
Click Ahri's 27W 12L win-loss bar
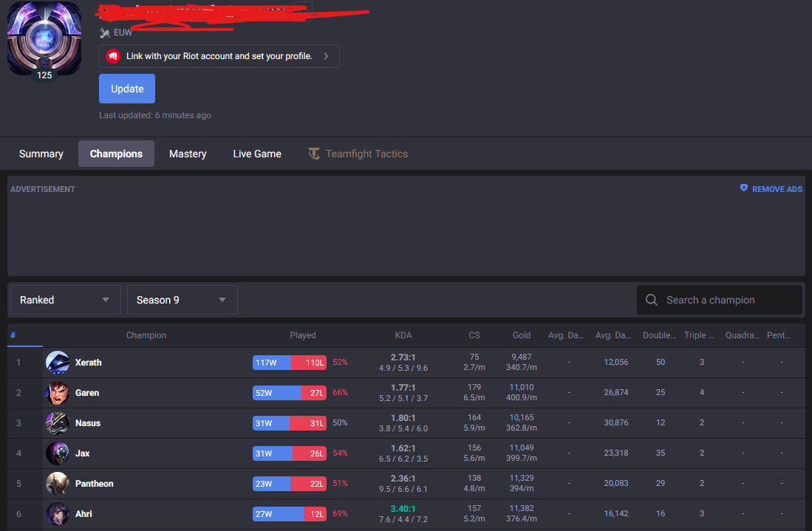(290, 514)
